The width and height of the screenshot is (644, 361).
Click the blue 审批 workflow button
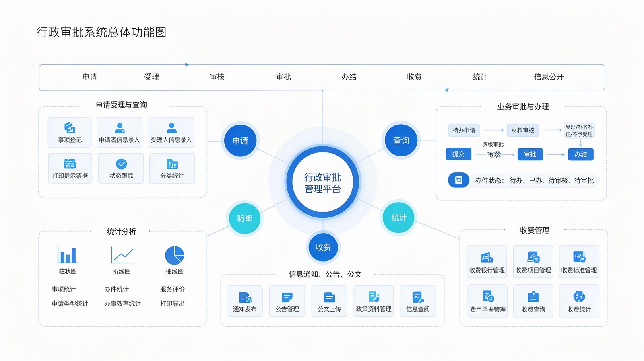pos(530,154)
